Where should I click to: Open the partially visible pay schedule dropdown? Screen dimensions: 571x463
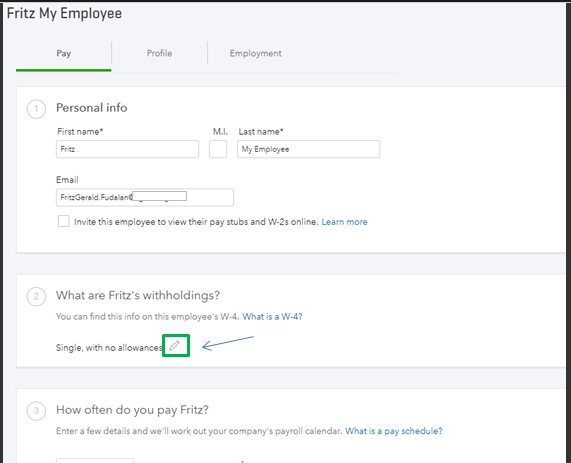tap(95, 460)
